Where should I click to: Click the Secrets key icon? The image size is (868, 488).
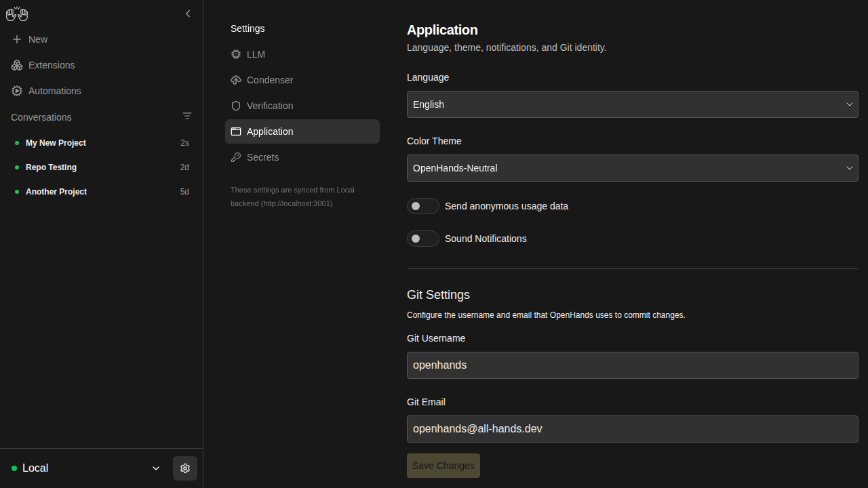pyautogui.click(x=236, y=157)
